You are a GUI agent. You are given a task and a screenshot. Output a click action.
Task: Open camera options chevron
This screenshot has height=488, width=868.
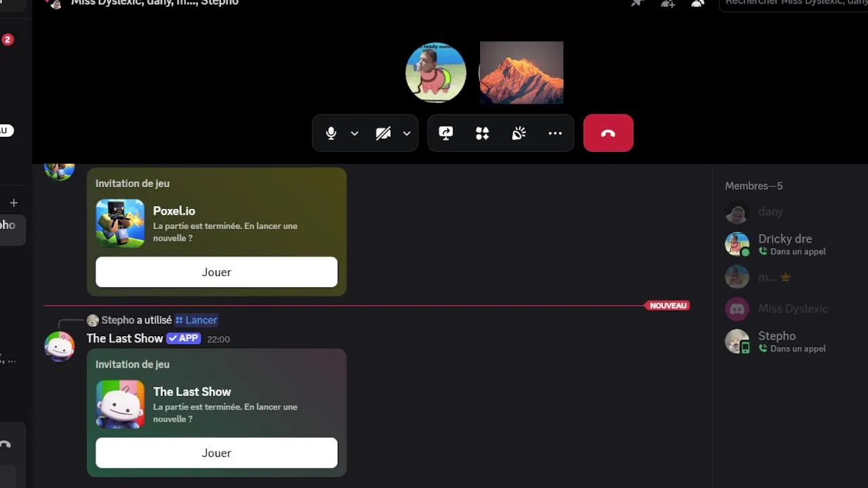pyautogui.click(x=406, y=134)
